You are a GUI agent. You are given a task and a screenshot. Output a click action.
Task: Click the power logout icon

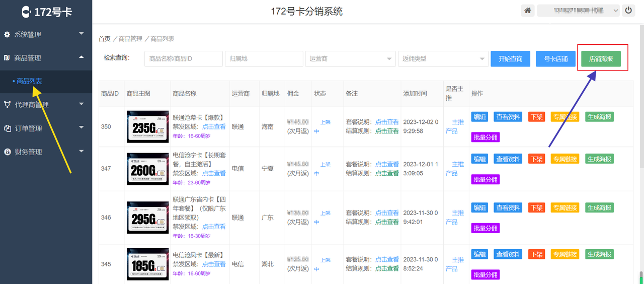click(628, 11)
